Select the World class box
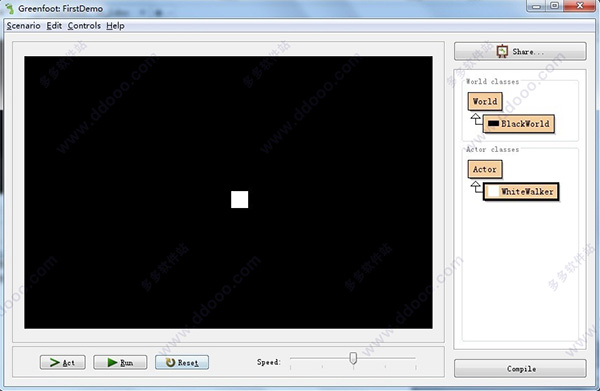This screenshot has width=600, height=391. (485, 101)
